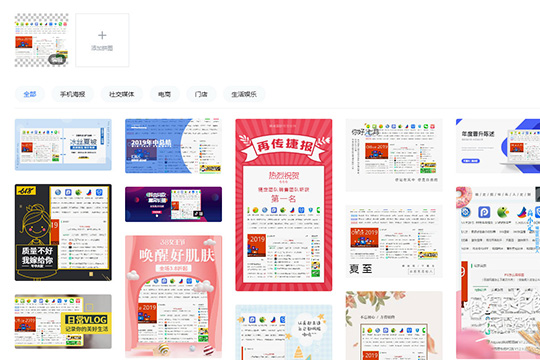Choose the blue 2019年中总结 template
Viewport: 540px width, 360px height.
click(173, 146)
